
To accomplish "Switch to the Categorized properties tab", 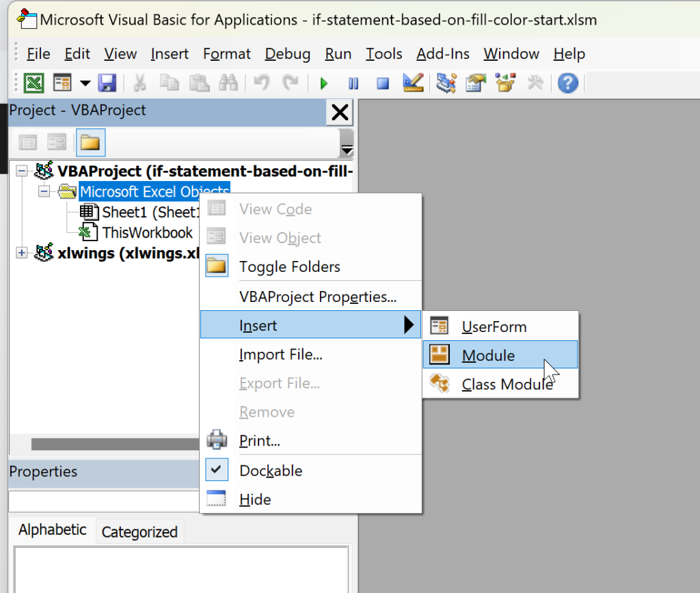I will coord(139,532).
